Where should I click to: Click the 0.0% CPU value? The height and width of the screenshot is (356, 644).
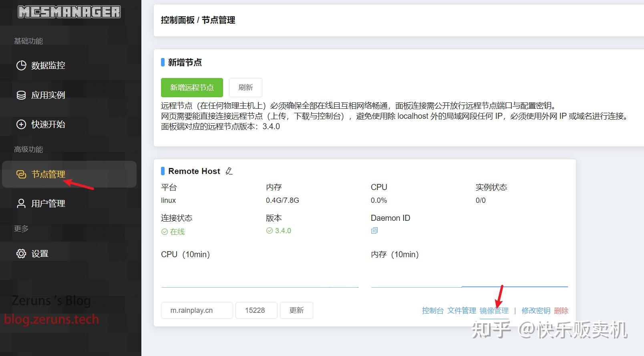tap(379, 200)
